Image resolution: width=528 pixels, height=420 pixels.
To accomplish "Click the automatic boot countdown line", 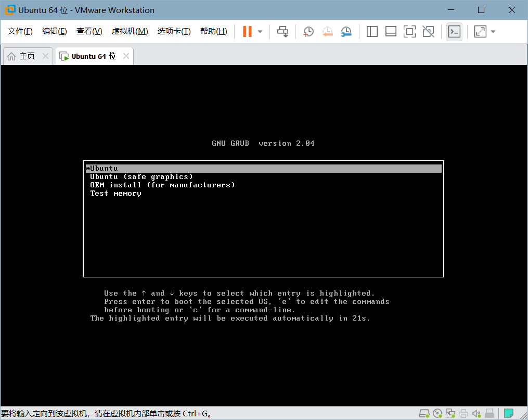I will (230, 319).
